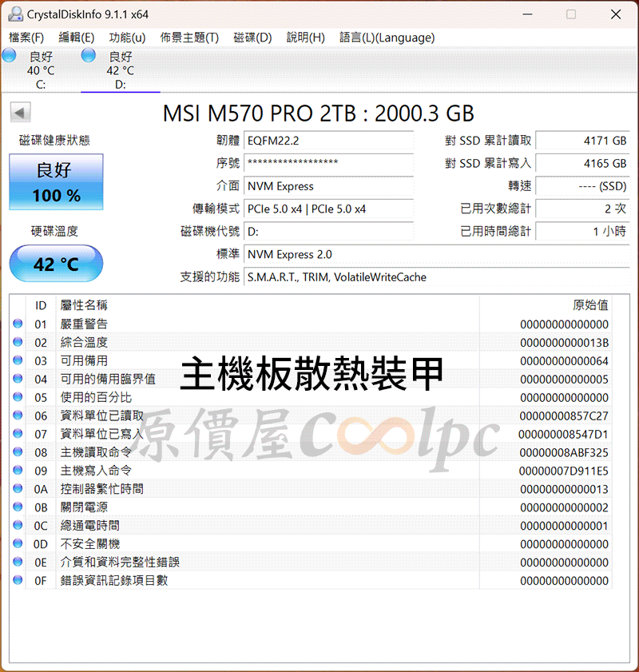Viewport: 639px width, 672px height.
Task: Click the status dot for ID 04 row
Action: click(18, 379)
